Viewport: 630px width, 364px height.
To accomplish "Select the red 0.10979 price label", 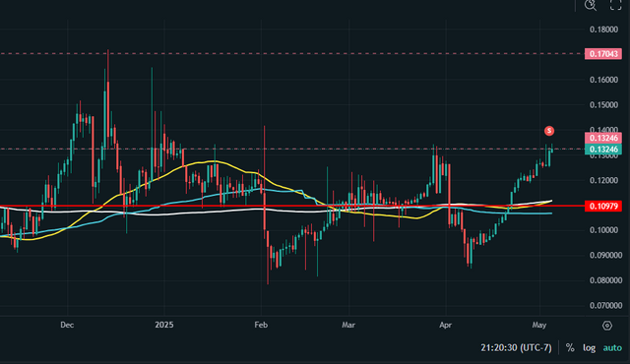I will [603, 207].
